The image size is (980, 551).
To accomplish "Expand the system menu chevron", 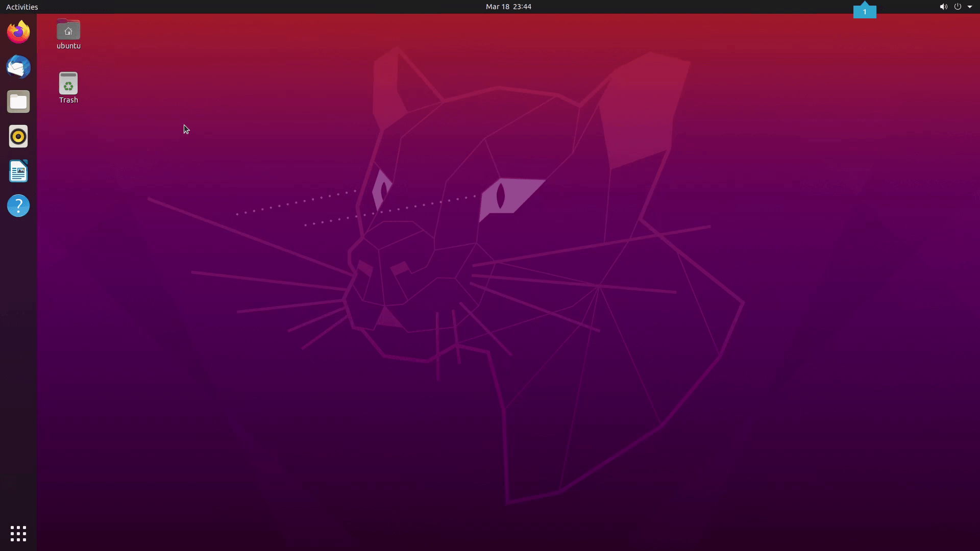I will [x=970, y=7].
